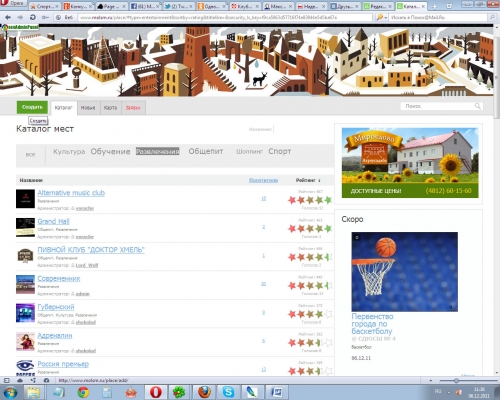Image resolution: width=500 pixels, height=400 pixels.
Task: Click the search magnifier icon in Поиск field
Action: pyautogui.click(x=477, y=106)
